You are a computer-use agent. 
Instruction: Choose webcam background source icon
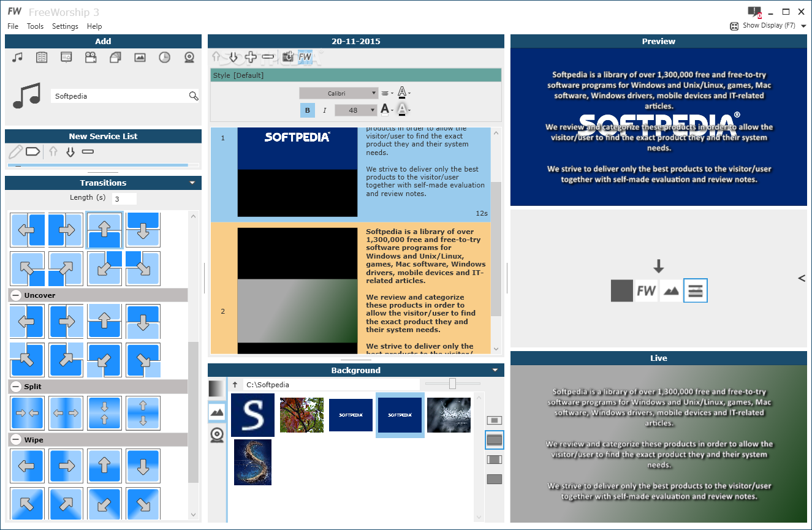(x=217, y=435)
